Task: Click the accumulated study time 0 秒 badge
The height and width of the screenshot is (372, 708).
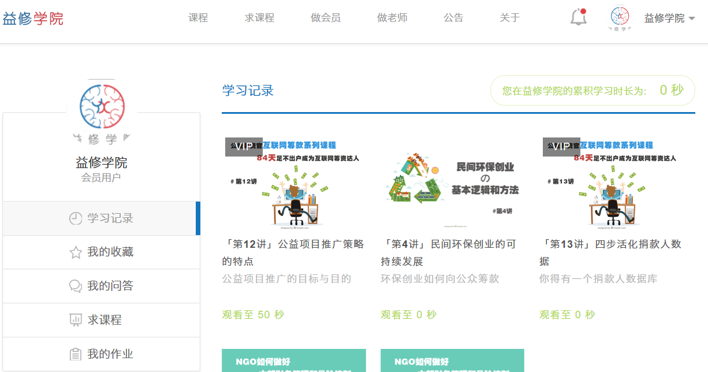Action: (x=592, y=90)
